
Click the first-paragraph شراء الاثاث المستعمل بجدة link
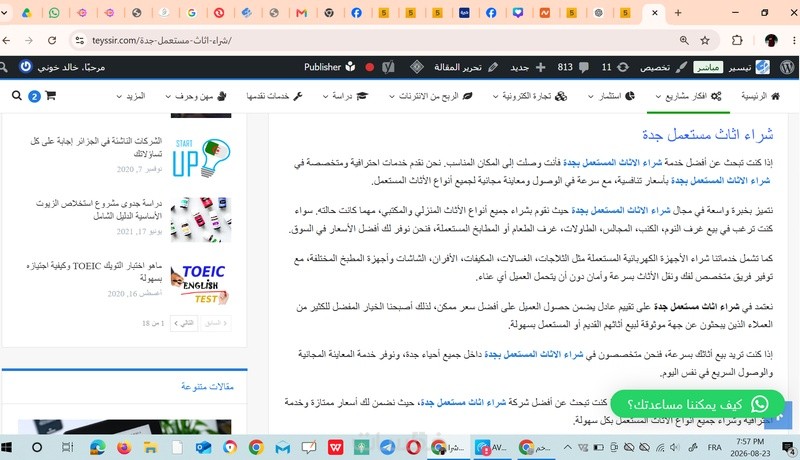point(612,163)
